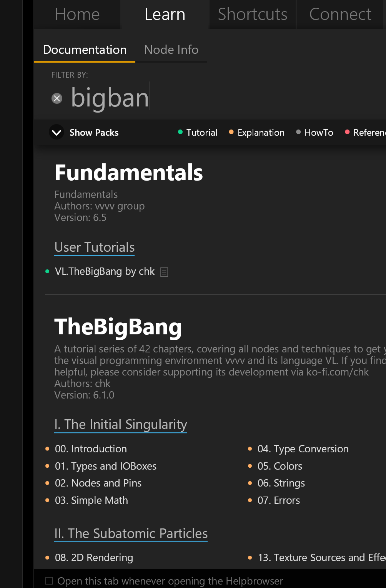Open document icon next to VL.TheBigBang
The image size is (386, 588).
(x=164, y=272)
